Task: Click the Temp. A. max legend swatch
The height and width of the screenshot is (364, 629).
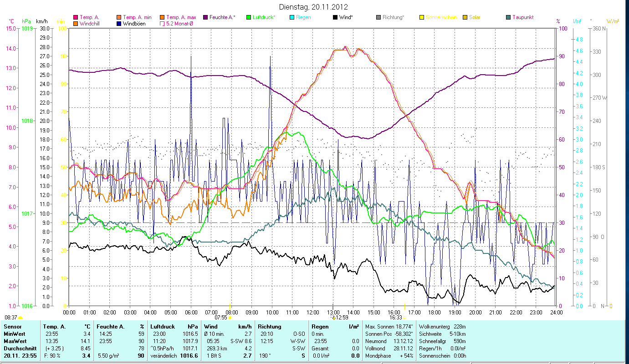Action: [x=162, y=17]
